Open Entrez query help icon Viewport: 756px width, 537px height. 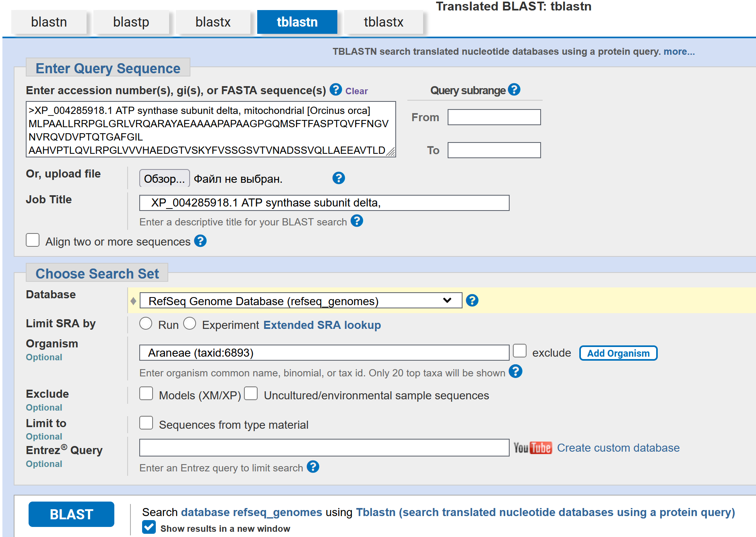[x=313, y=467]
